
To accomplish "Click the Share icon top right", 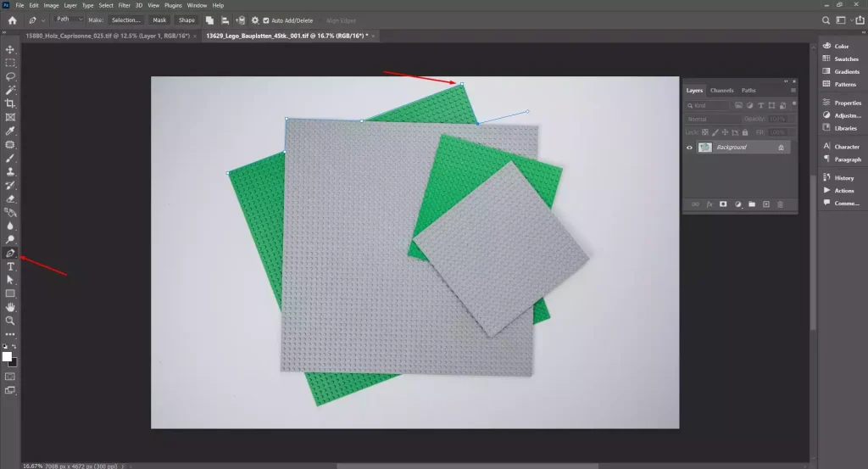I will click(860, 20).
